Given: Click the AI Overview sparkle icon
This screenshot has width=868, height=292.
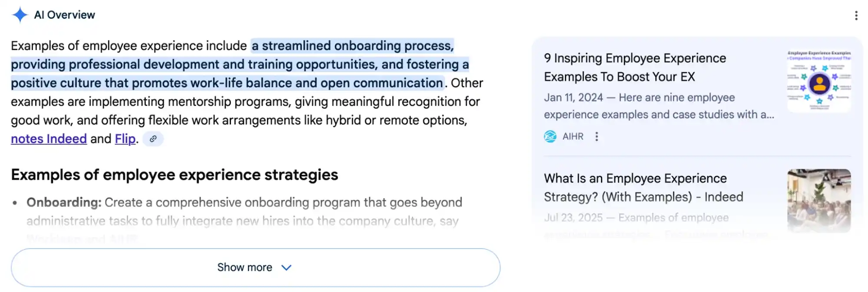Looking at the screenshot, I should tap(20, 15).
